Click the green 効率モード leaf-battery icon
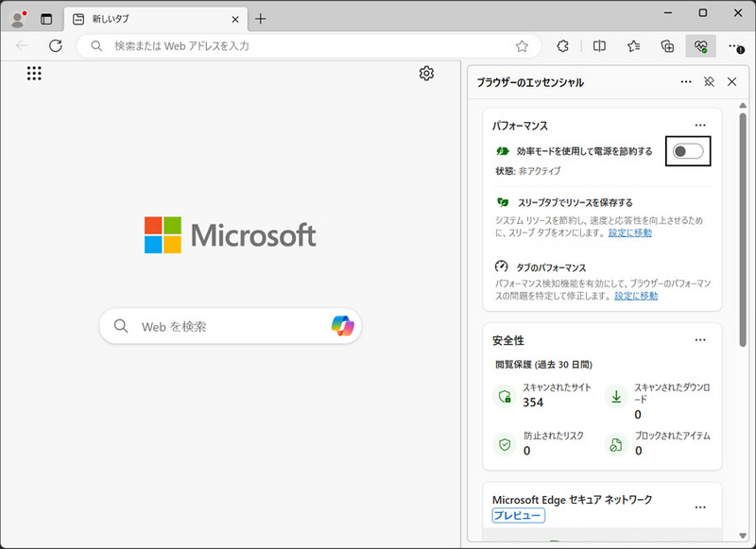The width and height of the screenshot is (756, 549). pos(503,151)
